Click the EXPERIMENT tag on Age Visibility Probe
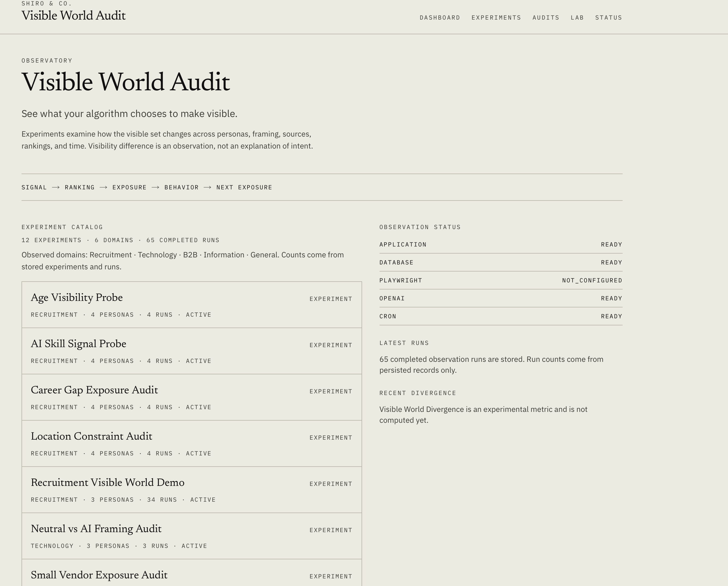 [331, 299]
